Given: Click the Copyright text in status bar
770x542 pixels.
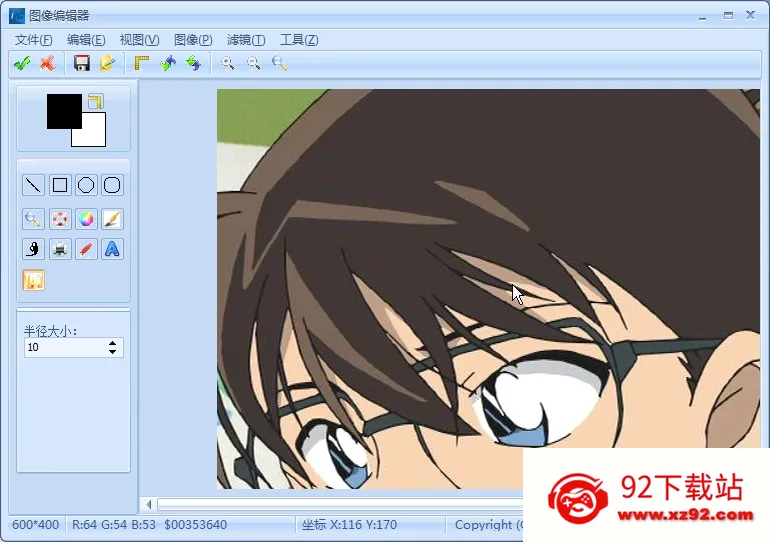Looking at the screenshot, I should pyautogui.click(x=488, y=525).
